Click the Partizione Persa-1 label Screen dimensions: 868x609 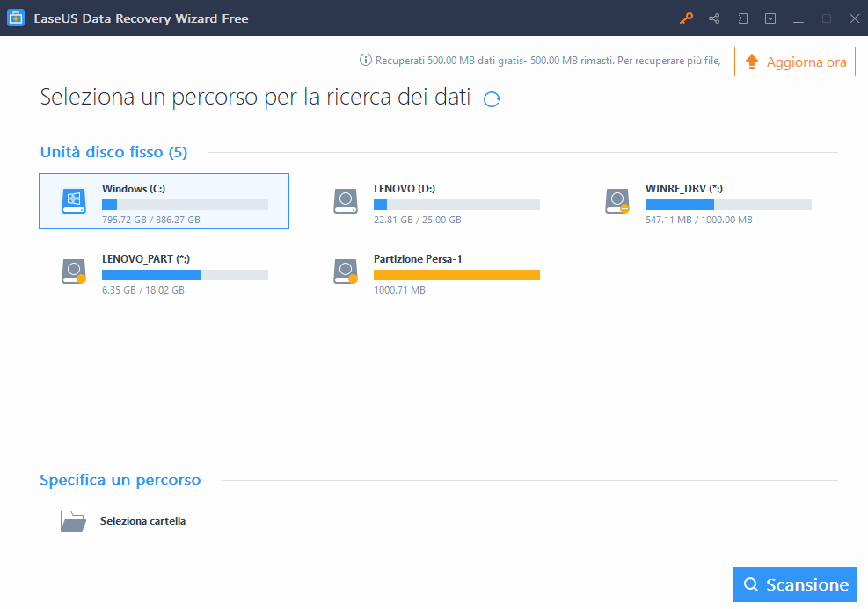[418, 259]
